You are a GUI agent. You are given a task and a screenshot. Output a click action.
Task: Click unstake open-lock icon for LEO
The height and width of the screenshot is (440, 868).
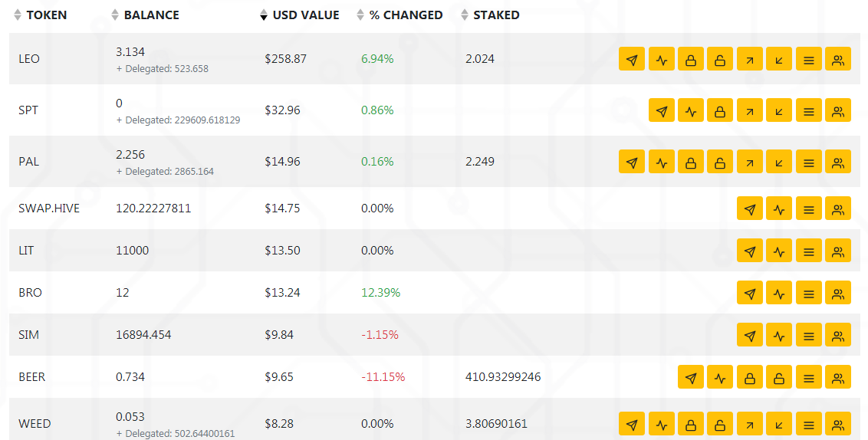pos(720,59)
